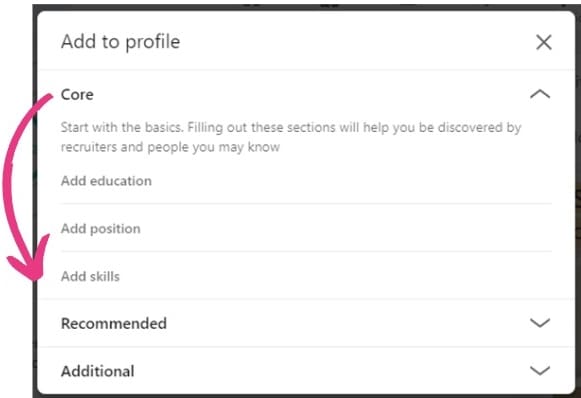Viewport: 581px width, 398px height.
Task: Expand the Recommended section chevron
Action: coord(540,323)
